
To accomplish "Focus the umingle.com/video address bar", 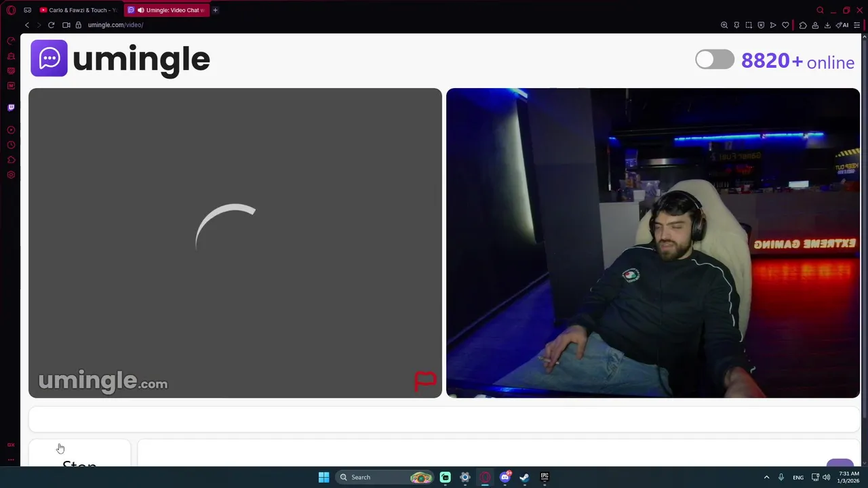I will coord(115,25).
